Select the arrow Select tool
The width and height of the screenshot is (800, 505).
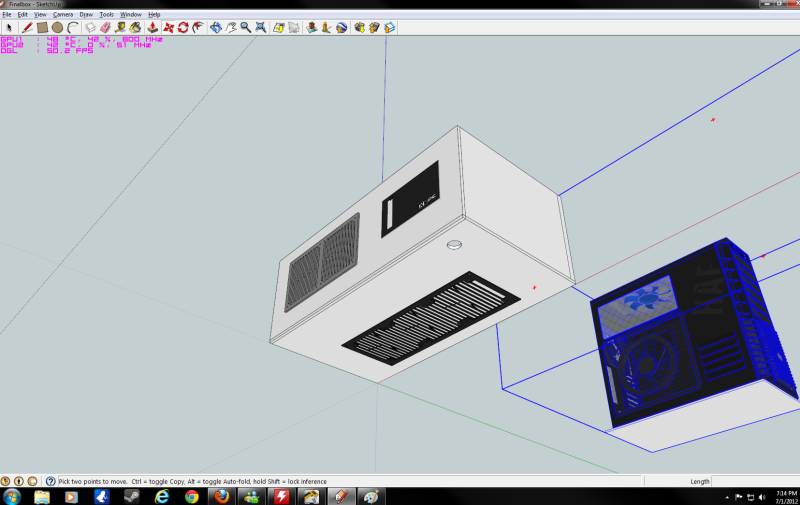[9, 27]
